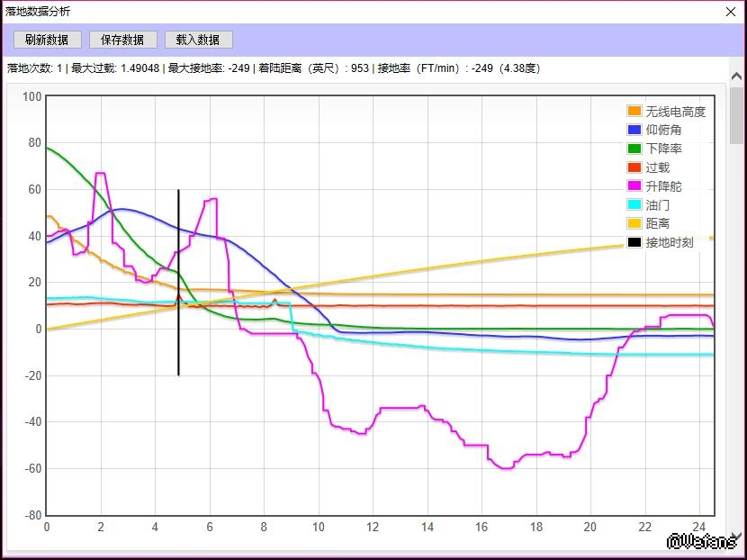Load data using the 载入数据 button

point(198,40)
